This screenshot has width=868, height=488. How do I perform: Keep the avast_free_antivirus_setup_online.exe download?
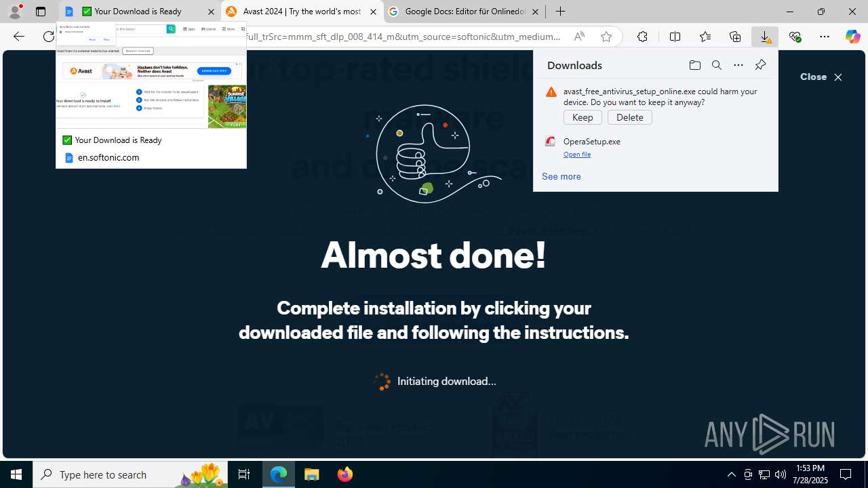(x=583, y=117)
